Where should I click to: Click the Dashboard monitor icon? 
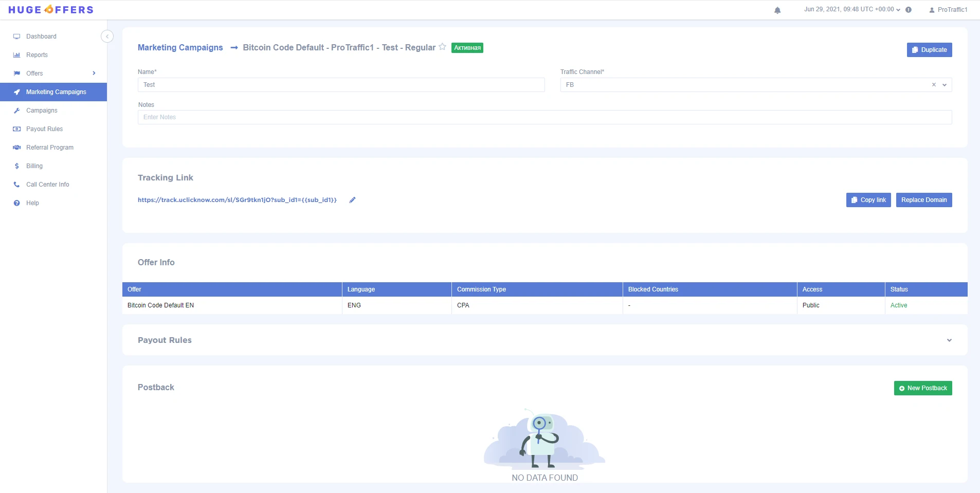point(16,36)
